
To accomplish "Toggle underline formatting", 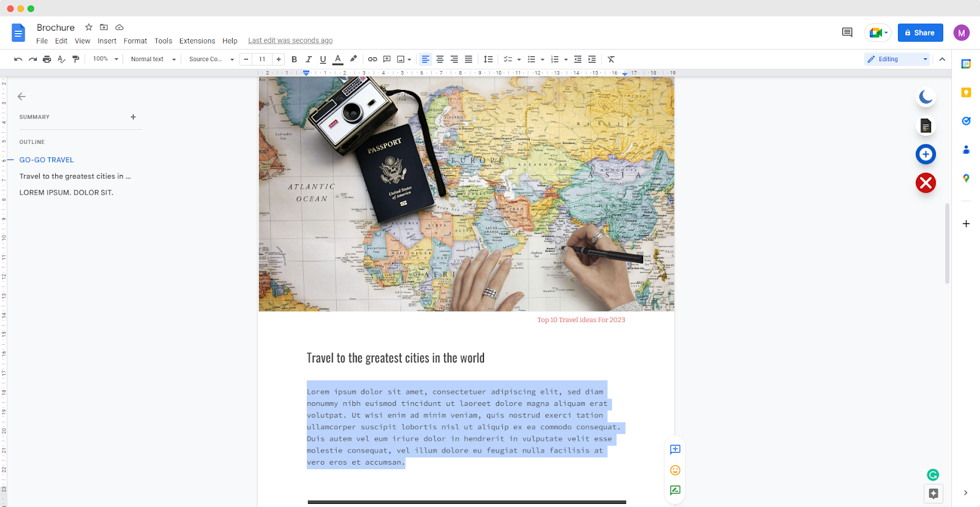I will (323, 59).
